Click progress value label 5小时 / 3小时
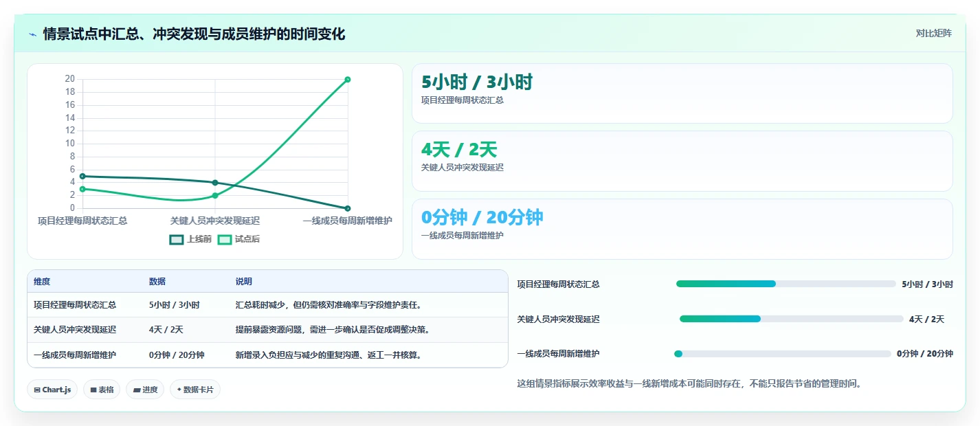This screenshot has height=426, width=980. tap(927, 284)
